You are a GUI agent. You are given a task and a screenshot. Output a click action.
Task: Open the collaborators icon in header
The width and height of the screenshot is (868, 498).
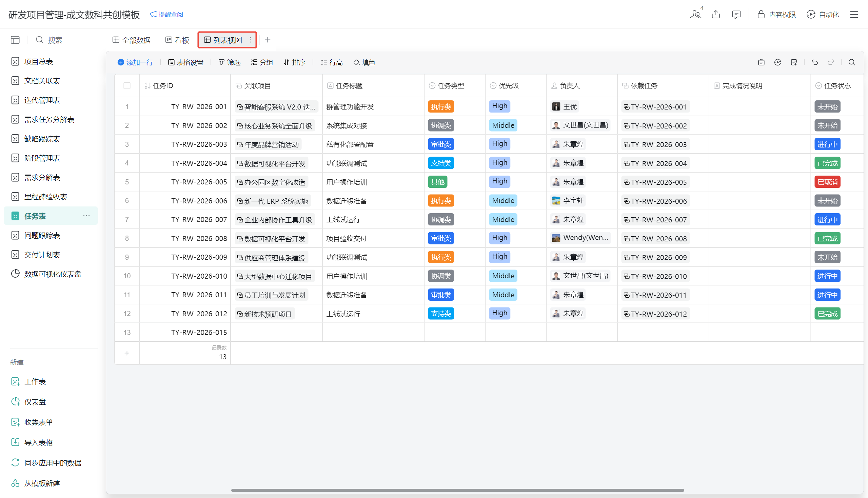[695, 14]
